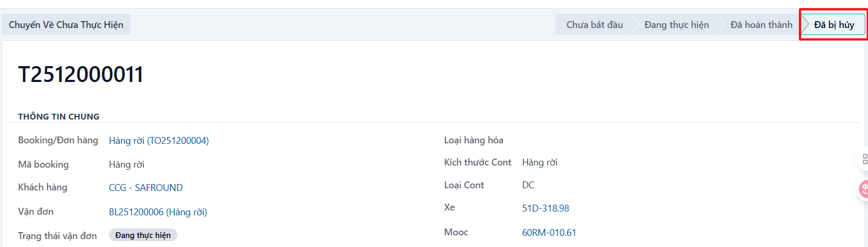Click the Trạng thái vận đơn label
The height and width of the screenshot is (247, 868).
coord(57,236)
